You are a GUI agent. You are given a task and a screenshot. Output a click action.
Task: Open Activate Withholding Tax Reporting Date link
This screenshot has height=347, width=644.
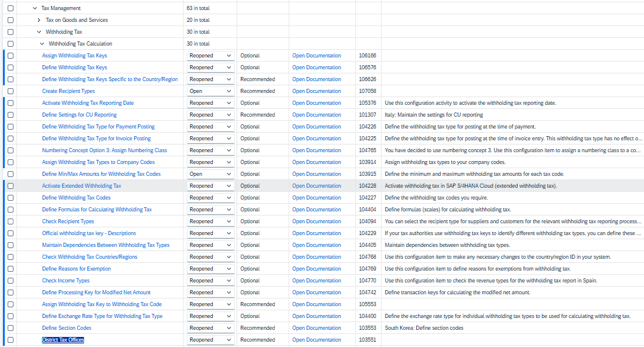(x=88, y=103)
